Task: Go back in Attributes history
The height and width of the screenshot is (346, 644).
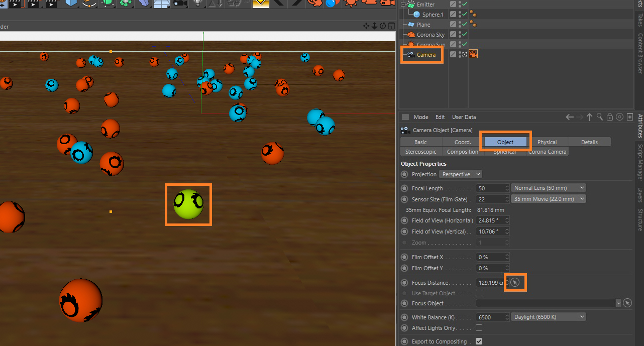Action: pos(570,117)
